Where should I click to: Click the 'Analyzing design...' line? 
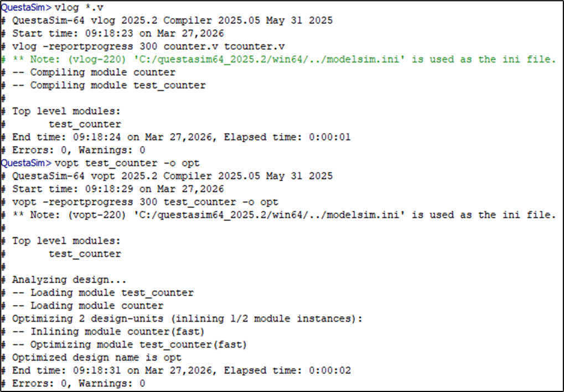[x=69, y=280]
